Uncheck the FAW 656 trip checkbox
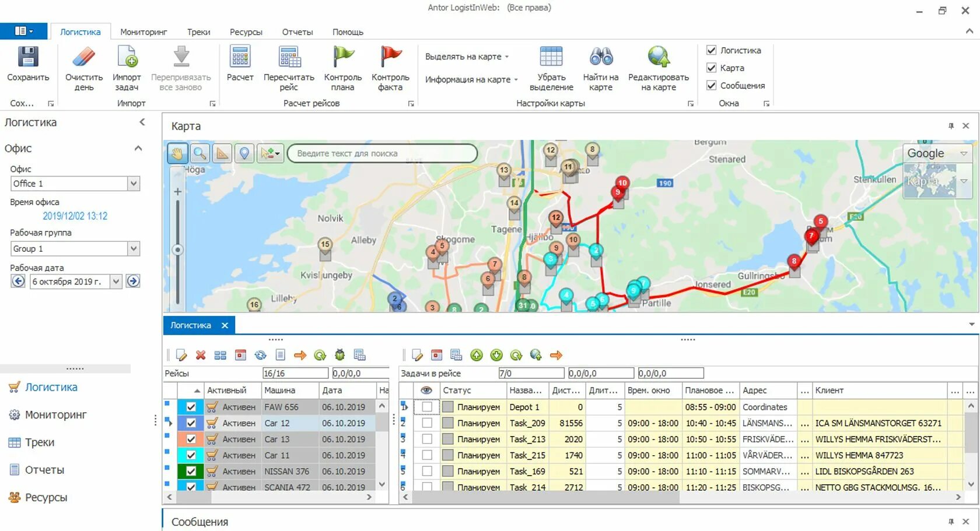 point(191,407)
